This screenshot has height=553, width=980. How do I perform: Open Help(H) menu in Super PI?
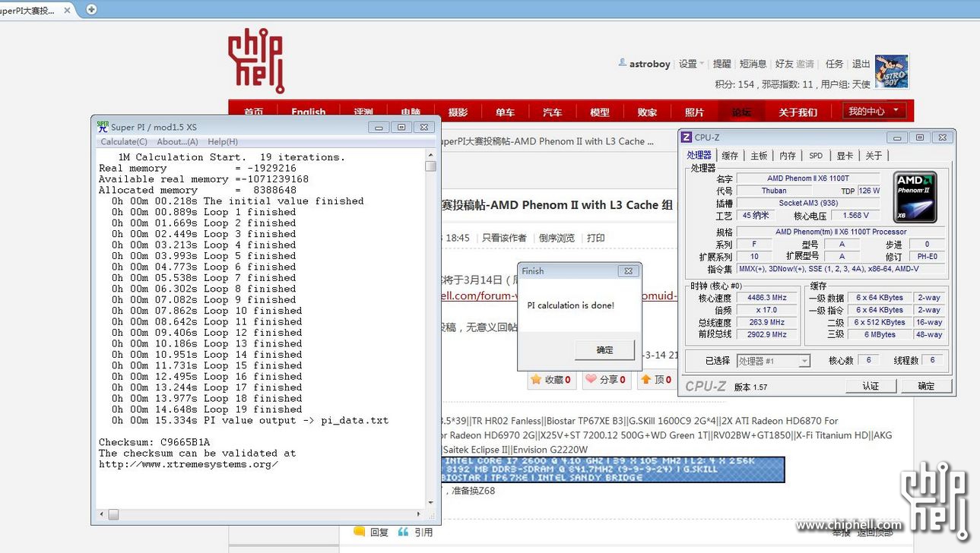(223, 141)
